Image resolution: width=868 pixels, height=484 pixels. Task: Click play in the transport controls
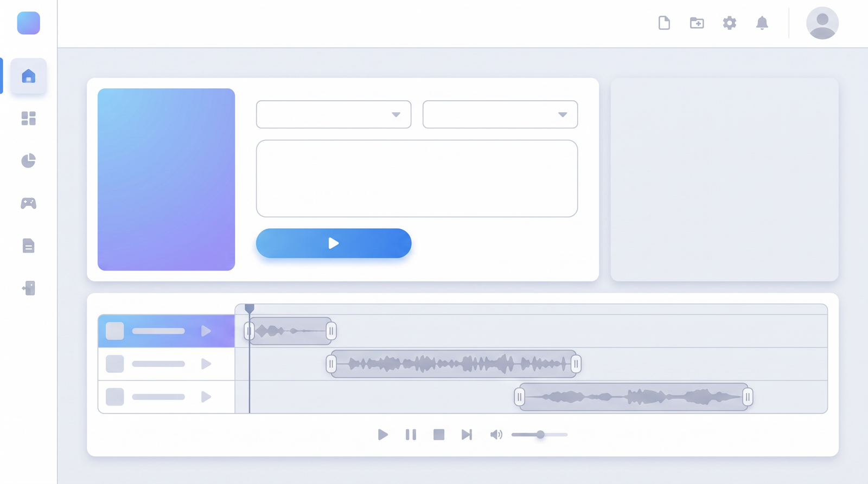(383, 435)
